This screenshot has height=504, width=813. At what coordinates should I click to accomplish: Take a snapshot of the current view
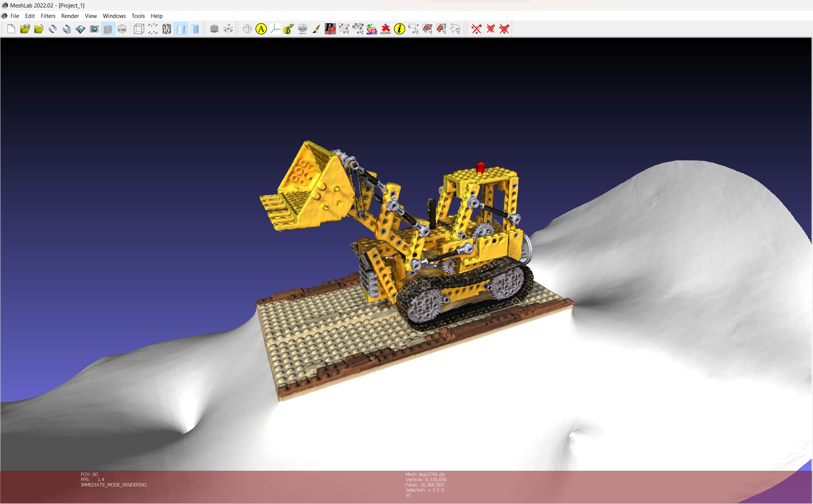(95, 29)
